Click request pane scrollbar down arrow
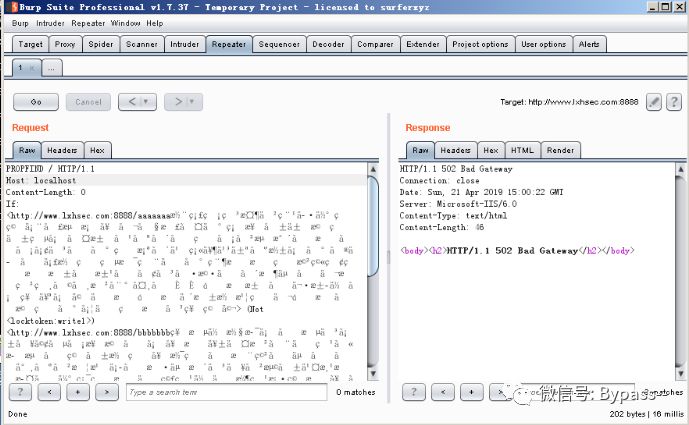The width and height of the screenshot is (689, 425). pyautogui.click(x=373, y=374)
